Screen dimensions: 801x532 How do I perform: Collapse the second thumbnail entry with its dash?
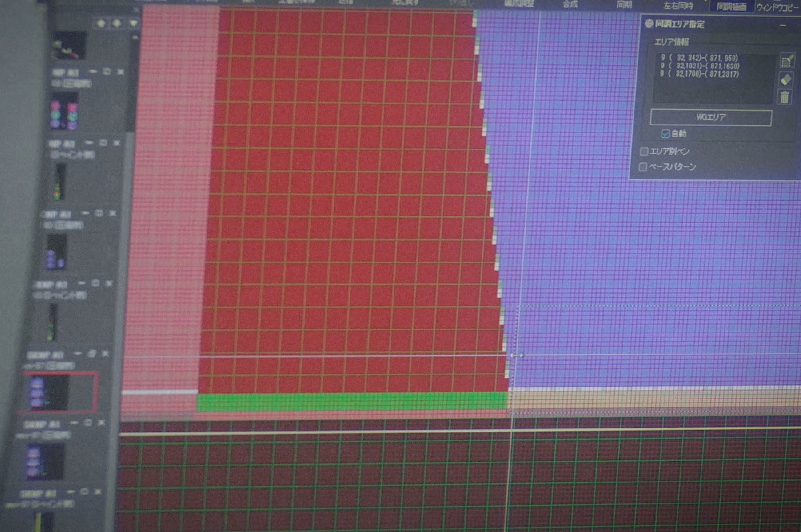pyautogui.click(x=90, y=143)
